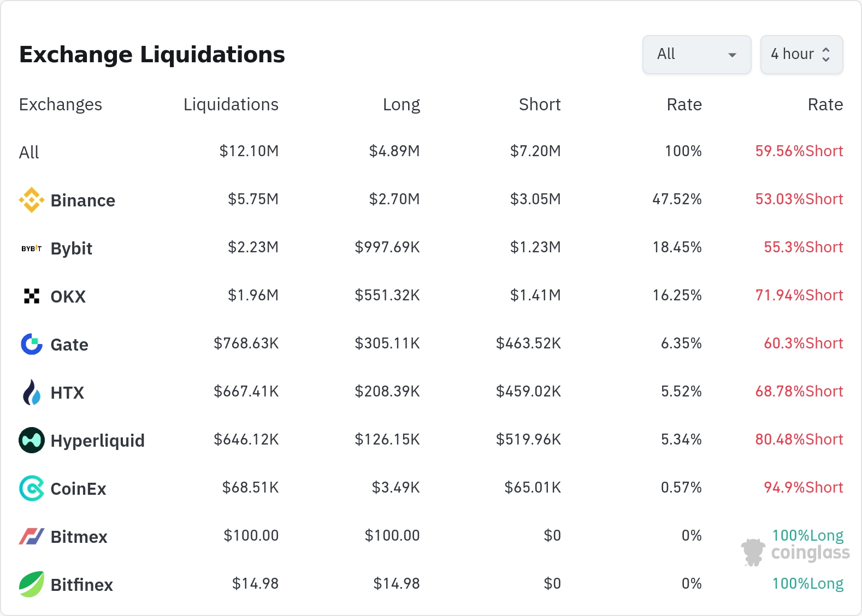Viewport: 862px width, 616px height.
Task: Open the Hyperliquid exchange name link
Action: coord(98,441)
